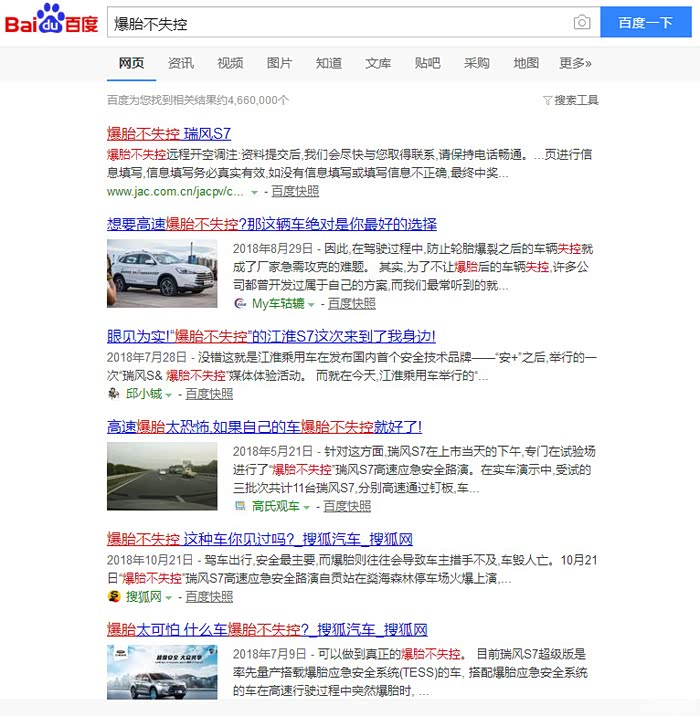Image resolution: width=700 pixels, height=716 pixels.
Task: Open image search via the camera icon
Action: point(581,23)
